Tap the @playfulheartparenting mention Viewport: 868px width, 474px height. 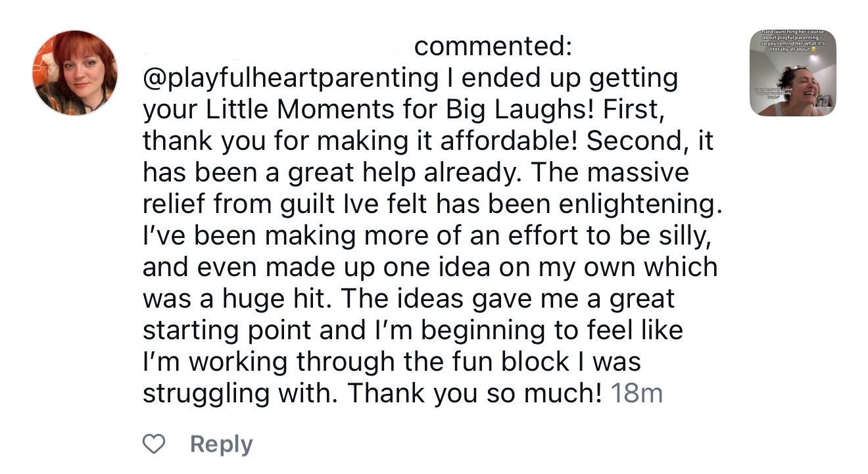pyautogui.click(x=291, y=78)
